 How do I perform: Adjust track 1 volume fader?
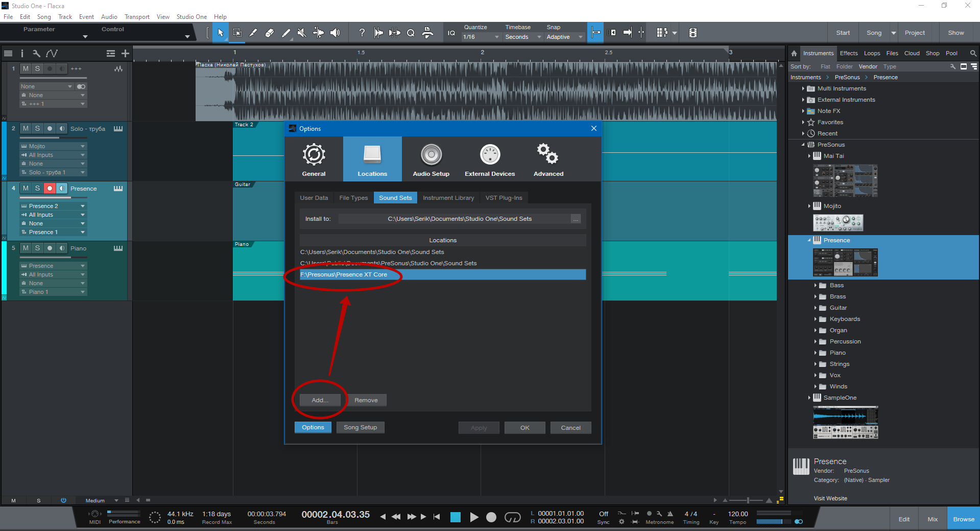click(x=53, y=78)
